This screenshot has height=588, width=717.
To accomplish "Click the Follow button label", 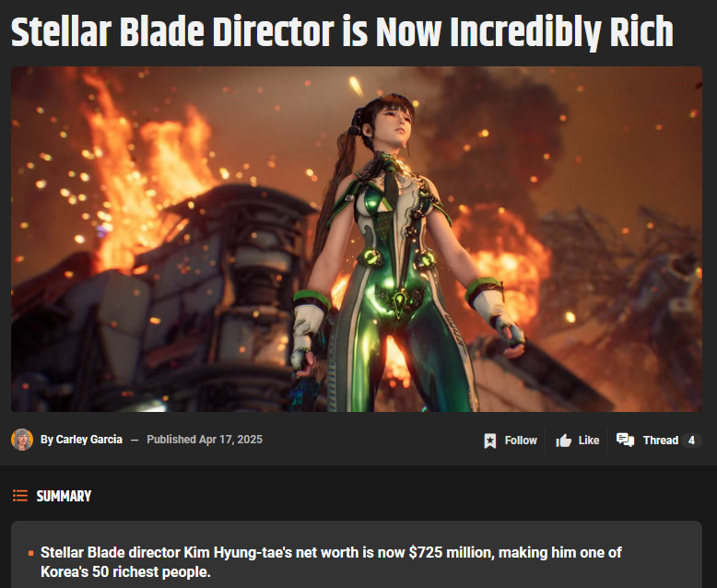I will 521,441.
